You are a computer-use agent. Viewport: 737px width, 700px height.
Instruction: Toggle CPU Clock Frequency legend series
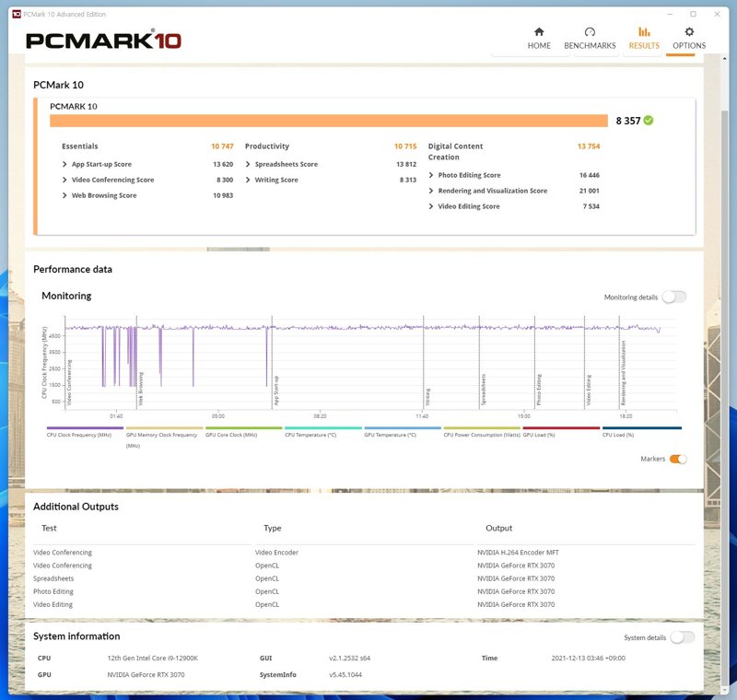85,433
